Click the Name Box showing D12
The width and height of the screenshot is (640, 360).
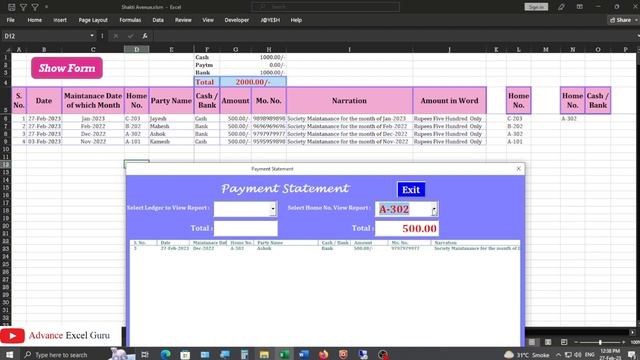tap(45, 36)
